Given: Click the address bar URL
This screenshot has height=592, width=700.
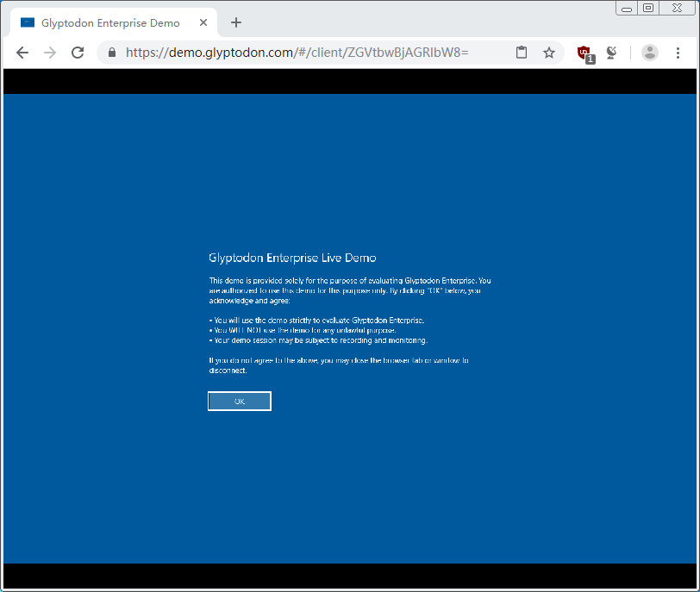Looking at the screenshot, I should [x=297, y=53].
